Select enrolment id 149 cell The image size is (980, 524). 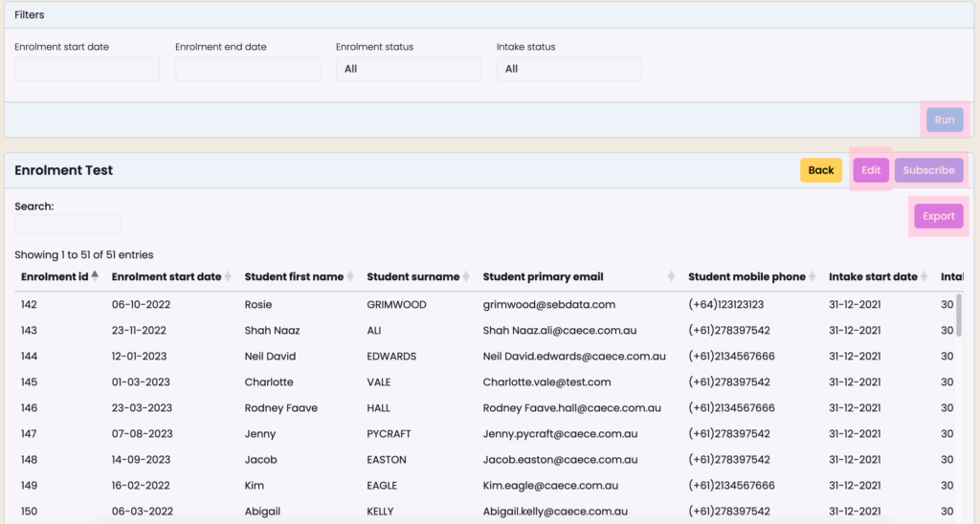pos(29,486)
